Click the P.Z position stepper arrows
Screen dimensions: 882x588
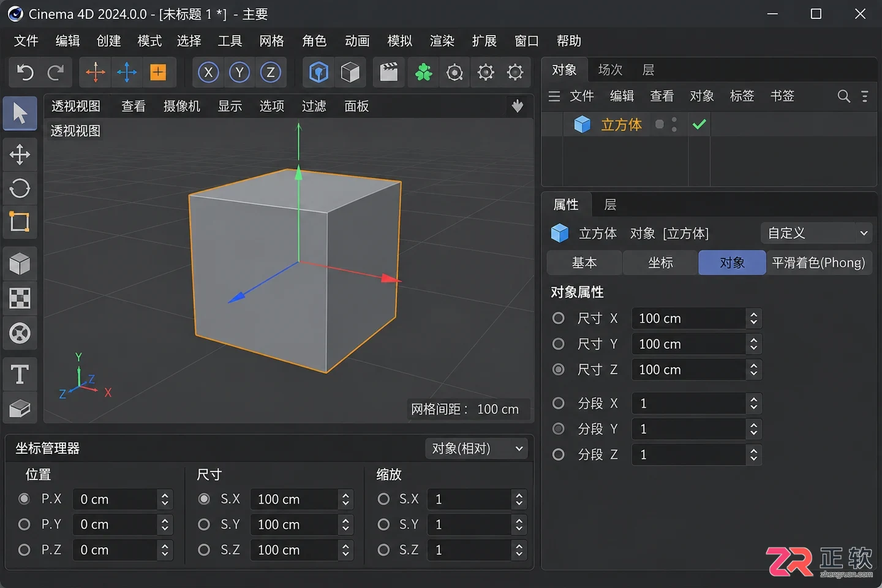coord(165,550)
